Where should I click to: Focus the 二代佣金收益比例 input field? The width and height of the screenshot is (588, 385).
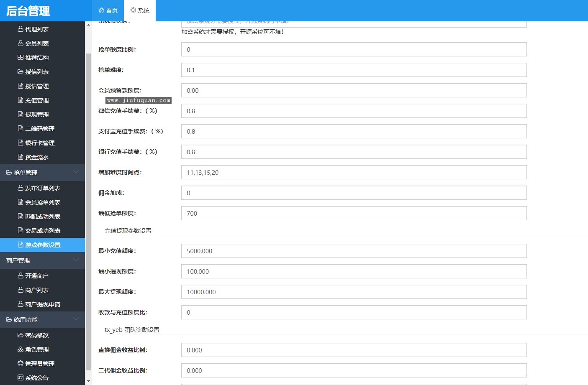354,370
